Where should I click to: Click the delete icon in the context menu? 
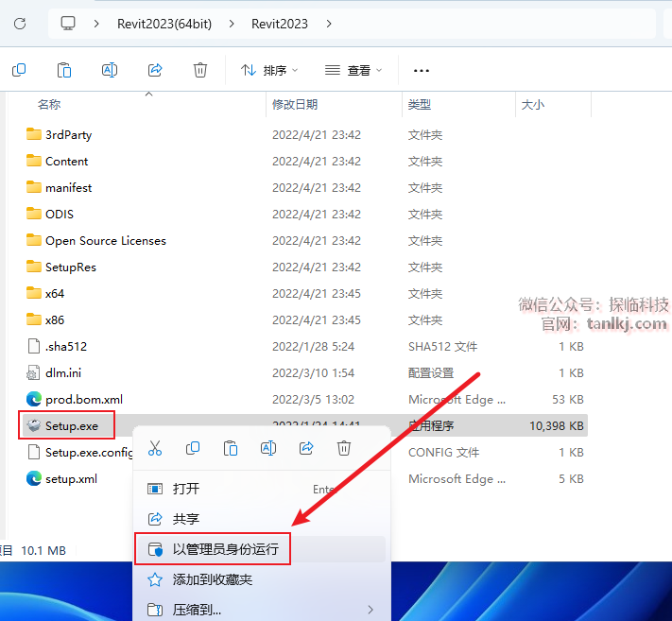344,447
